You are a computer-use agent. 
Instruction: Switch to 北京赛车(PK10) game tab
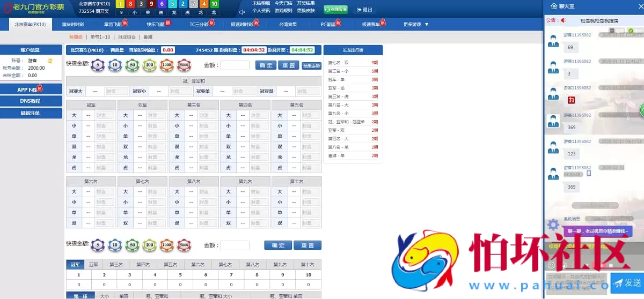(x=30, y=25)
